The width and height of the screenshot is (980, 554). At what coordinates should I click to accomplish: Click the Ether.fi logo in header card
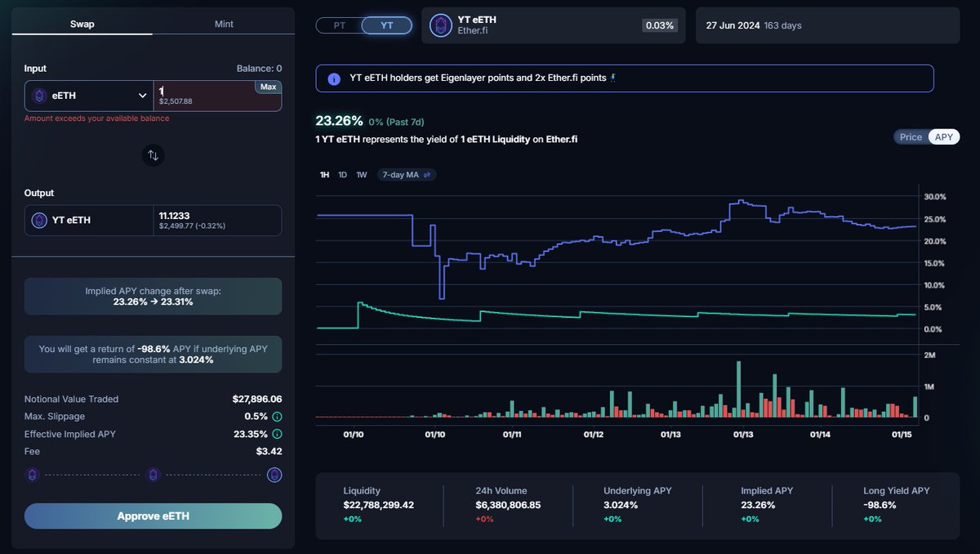[x=441, y=25]
